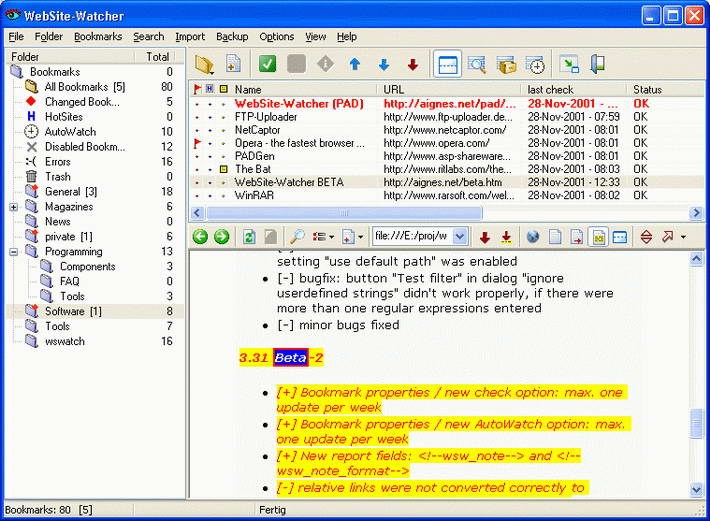Toggle the yellow highlight changes button
The image size is (710, 521).
(598, 237)
